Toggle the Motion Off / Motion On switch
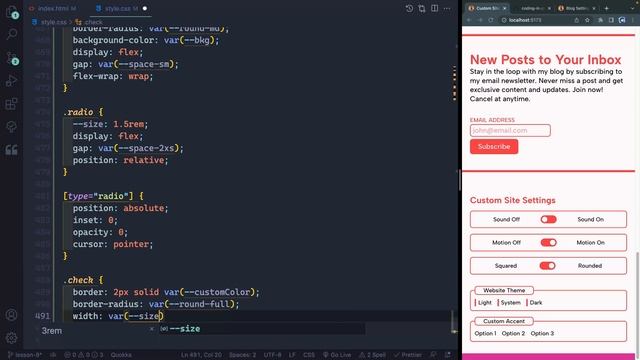Viewport: 640px width, 360px height. [548, 242]
